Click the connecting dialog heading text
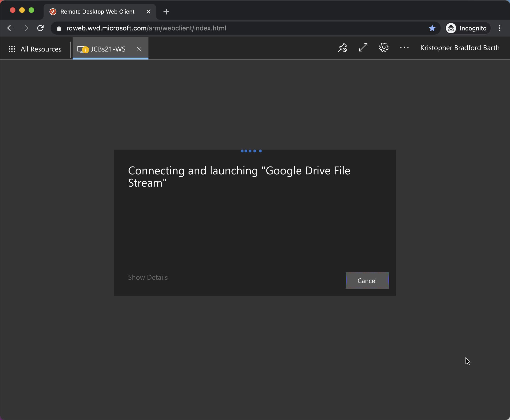The image size is (510, 420). click(239, 177)
